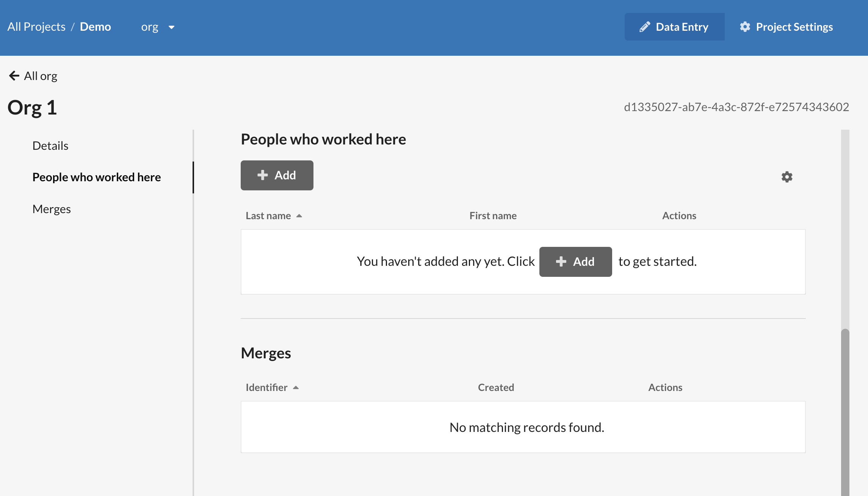Select People who worked here sidebar item
Image resolution: width=868 pixels, height=496 pixels.
(x=97, y=177)
